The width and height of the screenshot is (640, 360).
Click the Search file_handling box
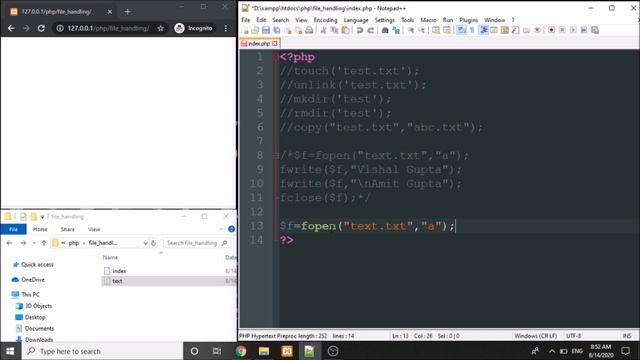(197, 243)
